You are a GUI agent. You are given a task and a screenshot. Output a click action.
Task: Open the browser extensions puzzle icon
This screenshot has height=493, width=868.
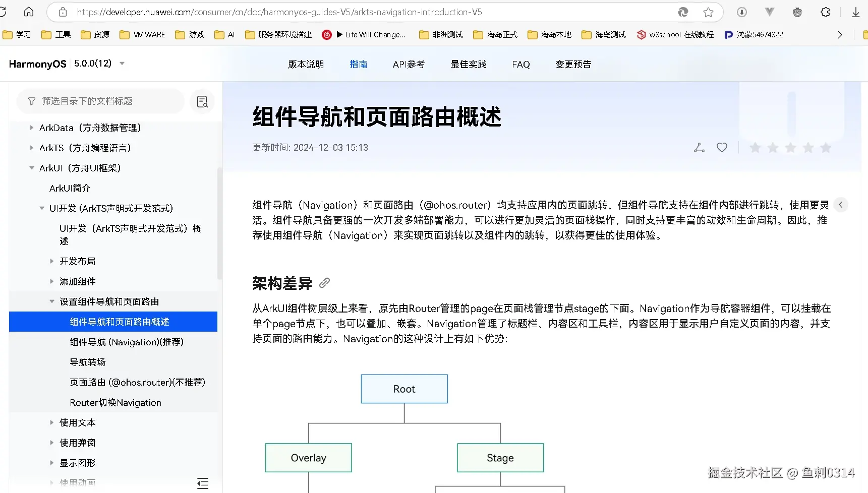825,12
